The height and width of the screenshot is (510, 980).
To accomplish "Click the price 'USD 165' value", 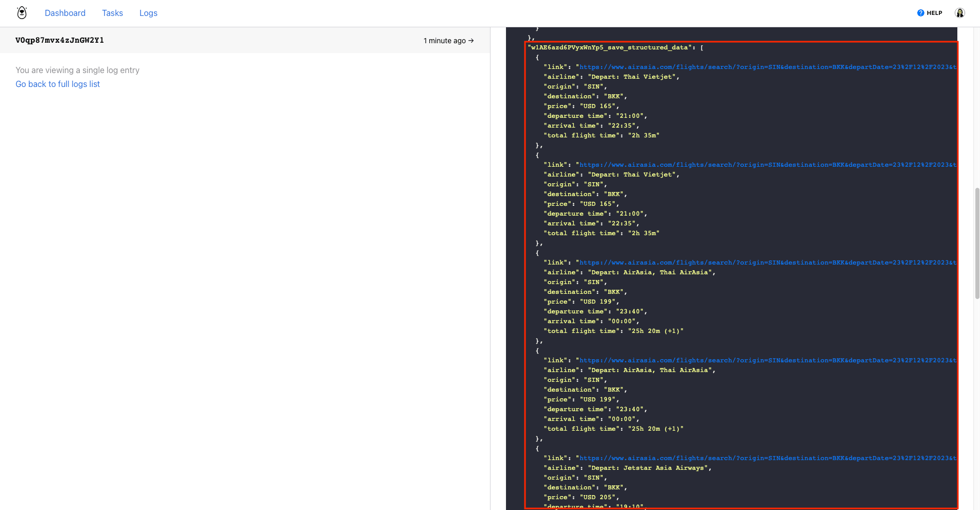I will (599, 105).
